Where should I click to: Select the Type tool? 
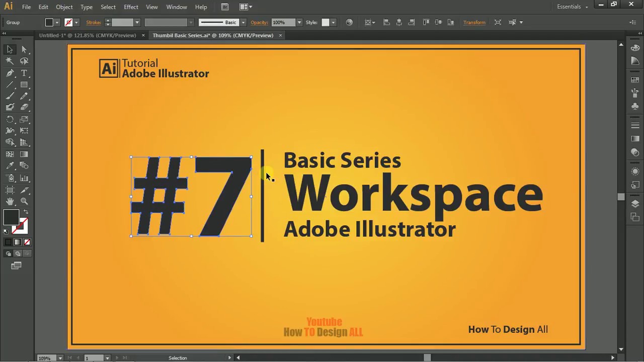[x=24, y=73]
